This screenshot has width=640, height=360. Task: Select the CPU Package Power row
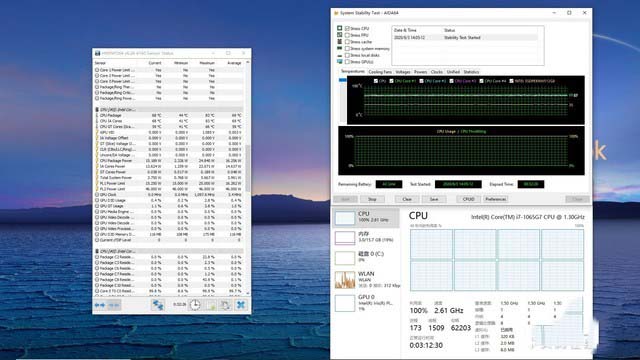tap(169, 161)
